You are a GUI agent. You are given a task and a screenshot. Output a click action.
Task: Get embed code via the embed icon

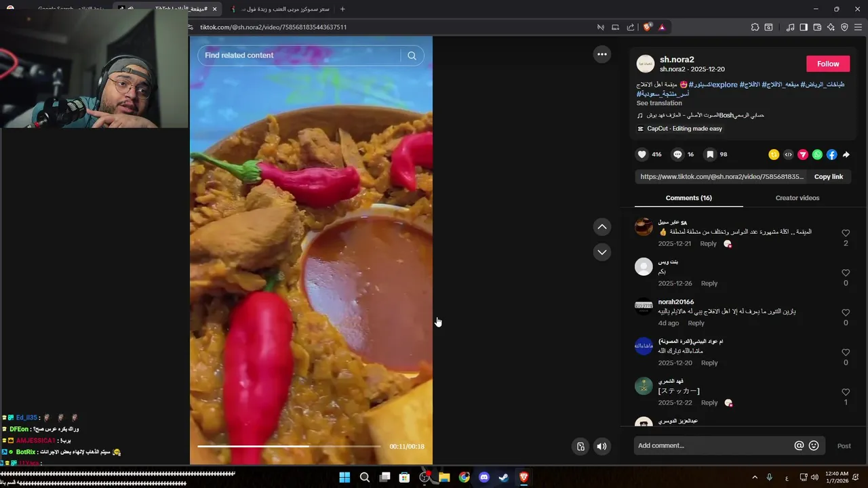(788, 155)
